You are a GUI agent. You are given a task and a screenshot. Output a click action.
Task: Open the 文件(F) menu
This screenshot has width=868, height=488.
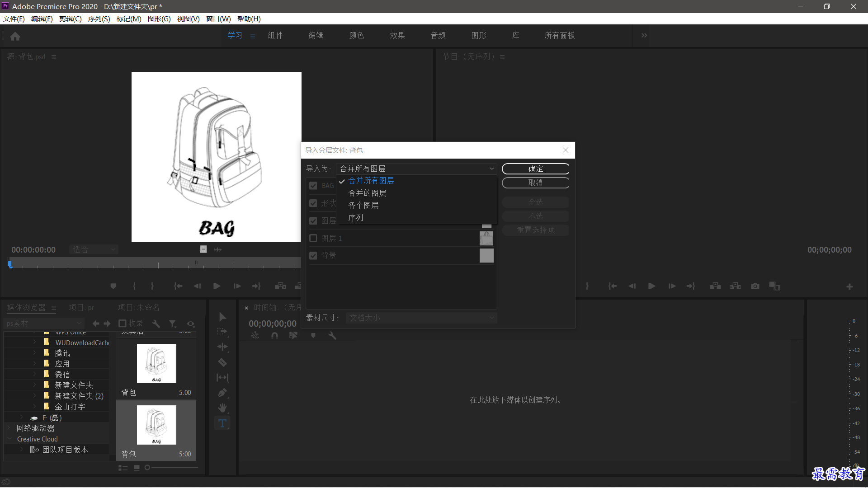tap(14, 19)
